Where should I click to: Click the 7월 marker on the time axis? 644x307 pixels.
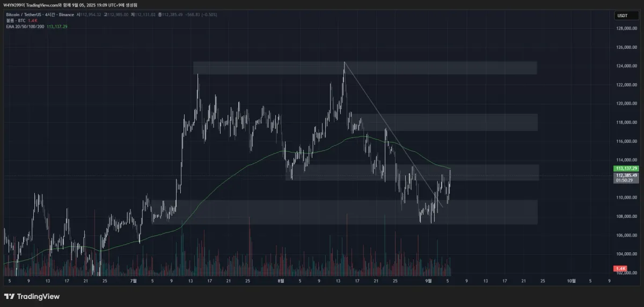click(x=133, y=280)
